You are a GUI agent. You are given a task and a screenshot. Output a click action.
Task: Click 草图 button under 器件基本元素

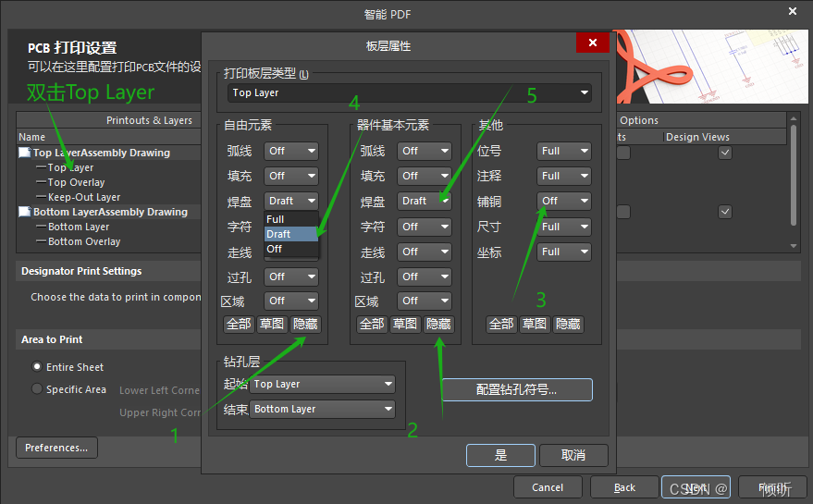(405, 324)
